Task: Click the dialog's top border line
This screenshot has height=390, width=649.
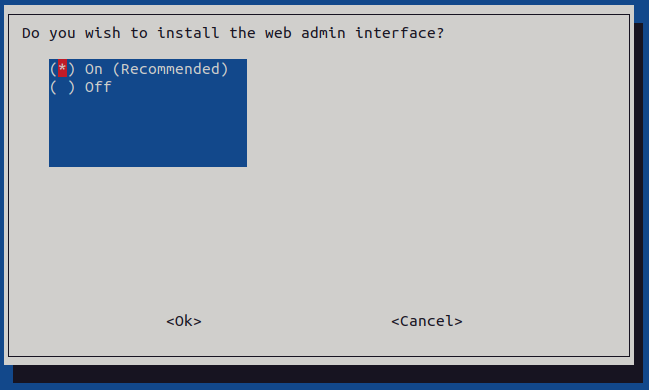Action: (x=319, y=15)
